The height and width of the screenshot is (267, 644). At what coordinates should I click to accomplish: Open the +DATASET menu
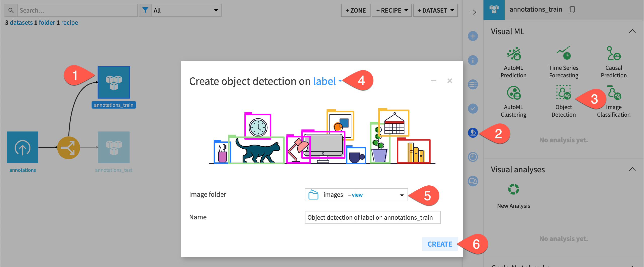click(x=435, y=10)
